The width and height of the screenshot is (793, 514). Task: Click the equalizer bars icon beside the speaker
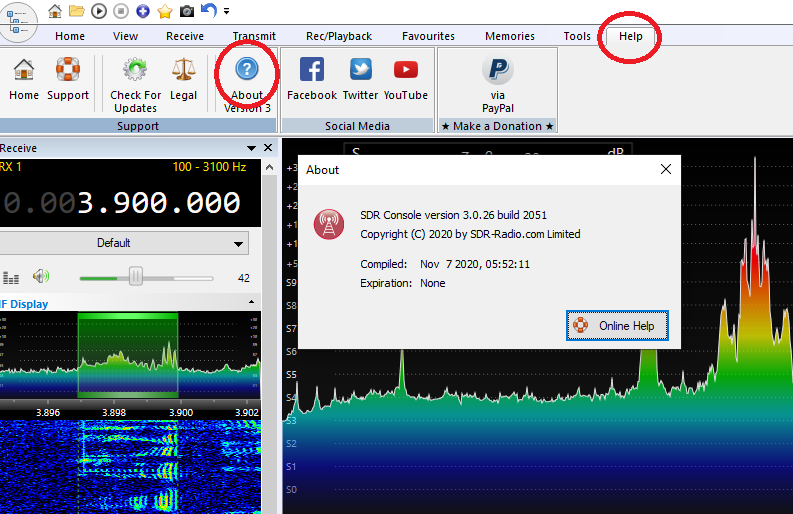pyautogui.click(x=11, y=278)
